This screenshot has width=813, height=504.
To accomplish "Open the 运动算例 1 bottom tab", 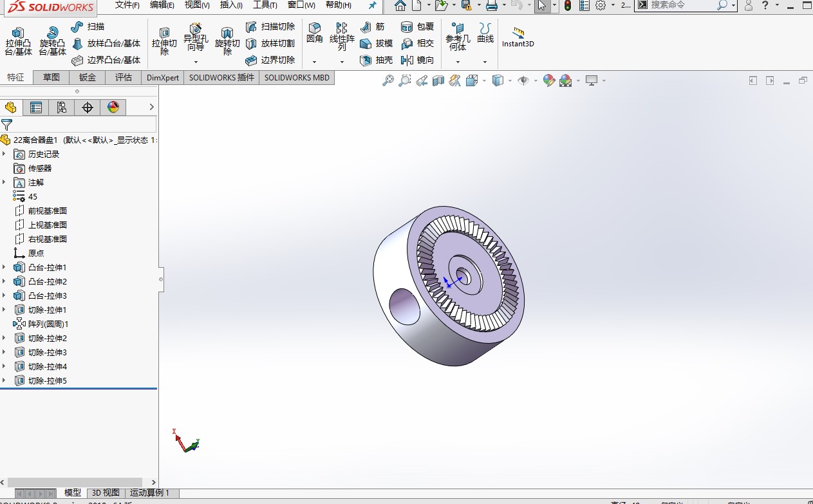I will (x=150, y=493).
